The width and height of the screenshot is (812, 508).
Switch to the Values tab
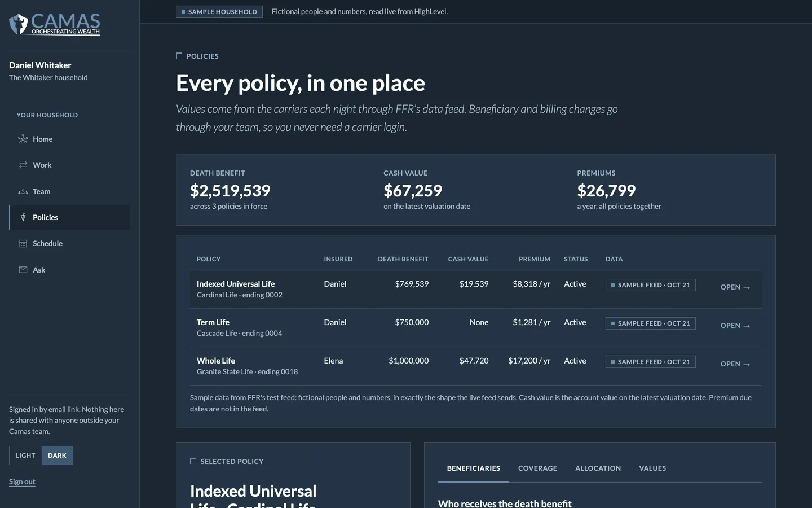pyautogui.click(x=652, y=468)
